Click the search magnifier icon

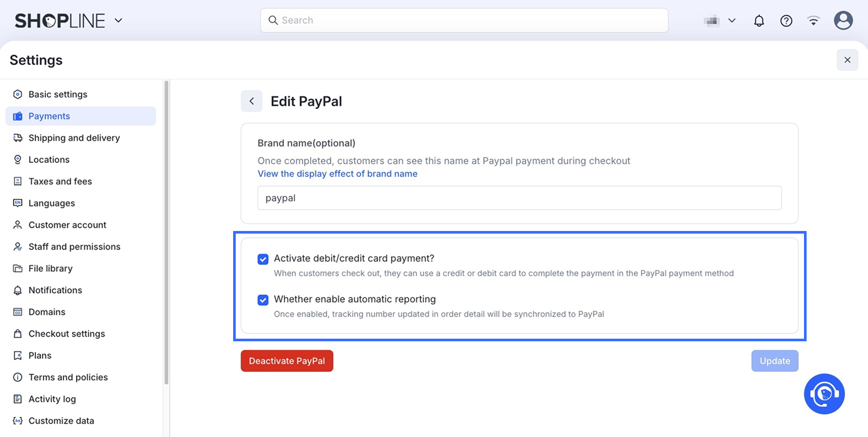pos(273,20)
